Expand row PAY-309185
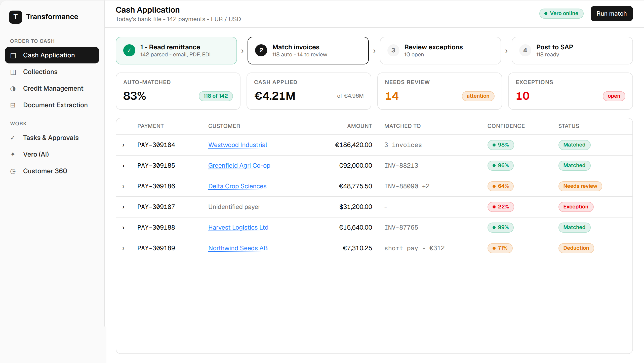Image resolution: width=644 pixels, height=363 pixels. (123, 166)
